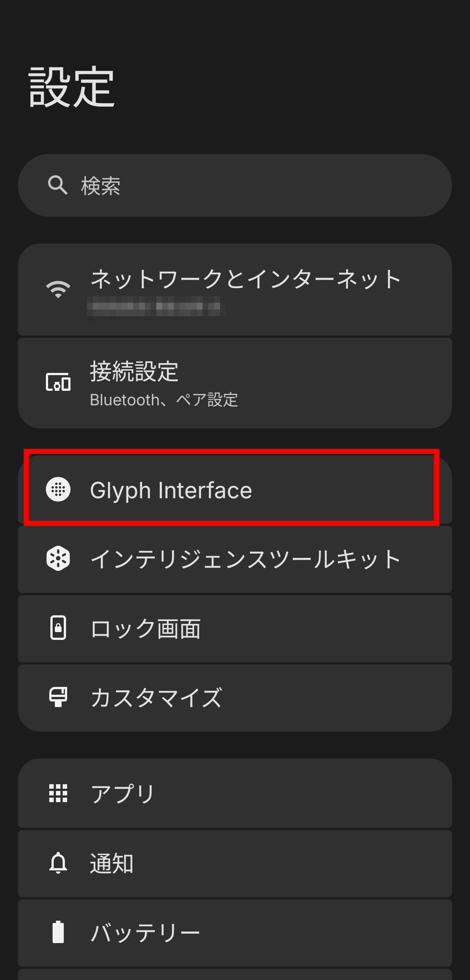470x980 pixels.
Task: Select the カスタマイズ menu entry
Action: click(235, 697)
